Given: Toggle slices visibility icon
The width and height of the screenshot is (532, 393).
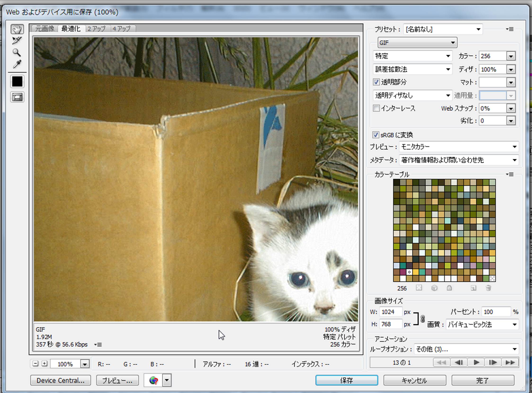Looking at the screenshot, I should (x=17, y=97).
